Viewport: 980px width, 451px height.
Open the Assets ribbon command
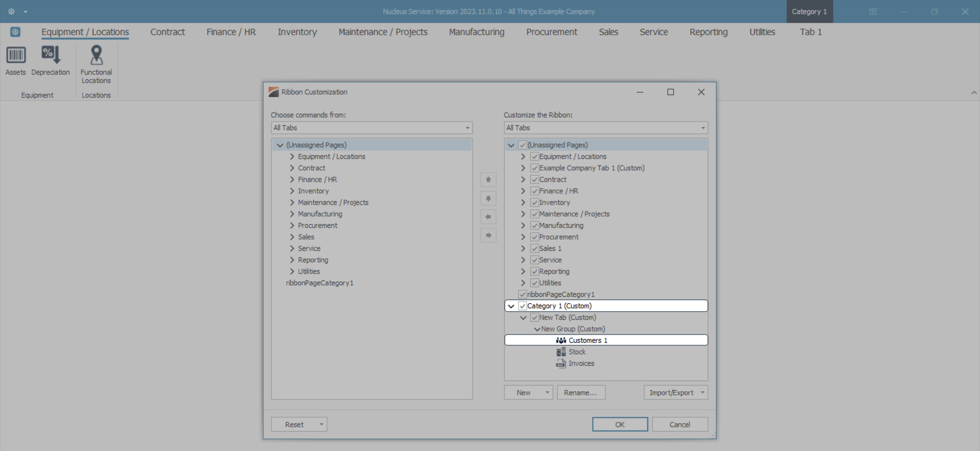(16, 61)
